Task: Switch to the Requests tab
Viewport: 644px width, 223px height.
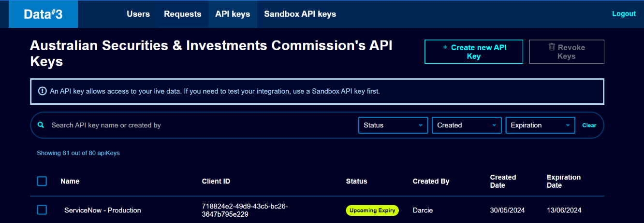Action: 182,14
